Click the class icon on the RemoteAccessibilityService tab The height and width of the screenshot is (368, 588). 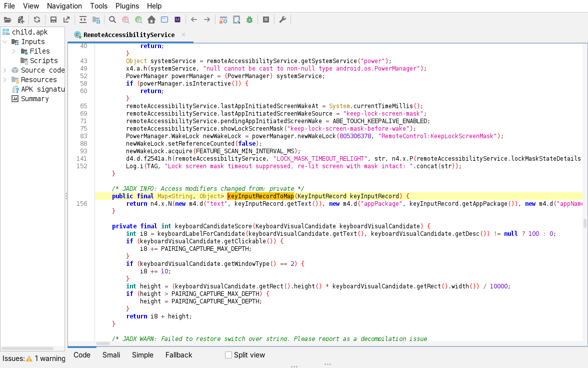coord(77,35)
